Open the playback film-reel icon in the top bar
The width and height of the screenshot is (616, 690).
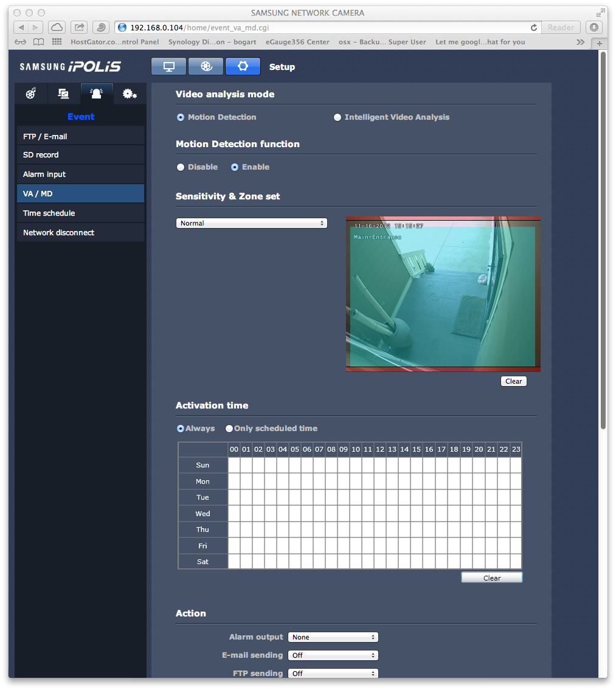point(206,66)
